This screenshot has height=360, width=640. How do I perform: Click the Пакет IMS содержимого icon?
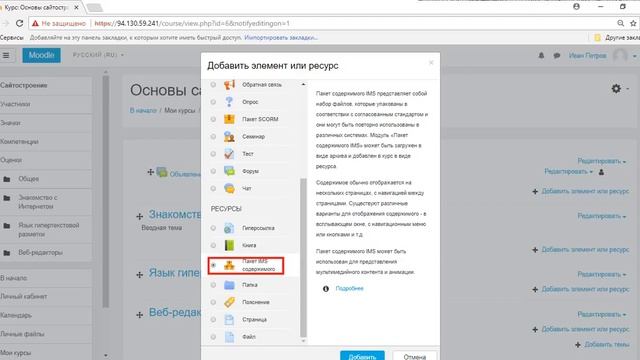(x=229, y=265)
